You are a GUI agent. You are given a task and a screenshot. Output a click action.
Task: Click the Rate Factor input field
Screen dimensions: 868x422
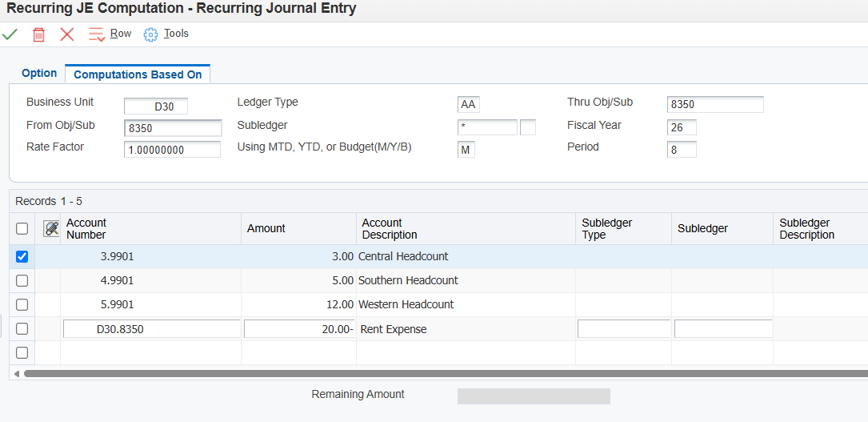172,150
